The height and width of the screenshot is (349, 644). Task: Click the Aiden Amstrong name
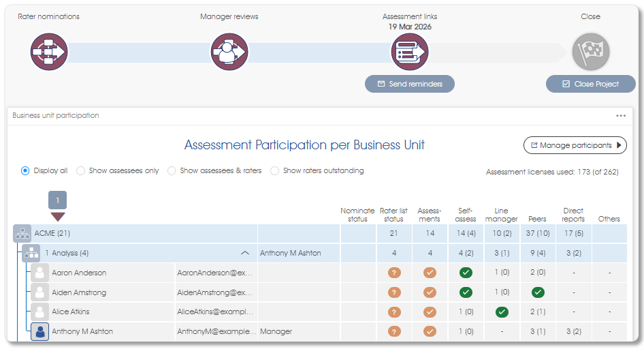(x=79, y=292)
